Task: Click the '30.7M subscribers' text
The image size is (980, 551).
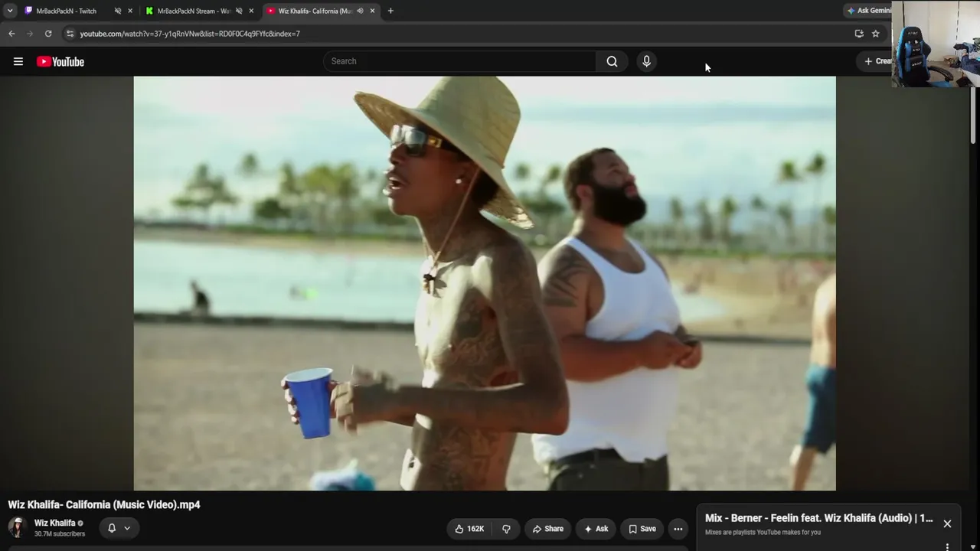Action: tap(60, 534)
